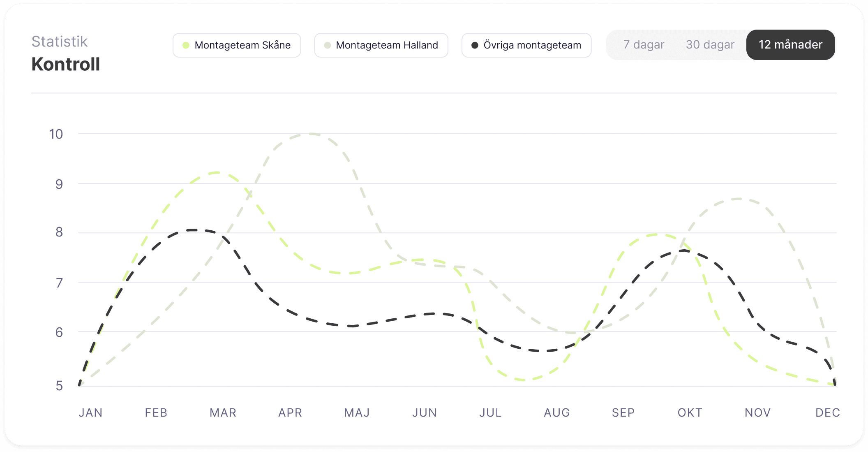Click the Kontroll chart heading
Screen dimensions: 868x452
(66, 64)
